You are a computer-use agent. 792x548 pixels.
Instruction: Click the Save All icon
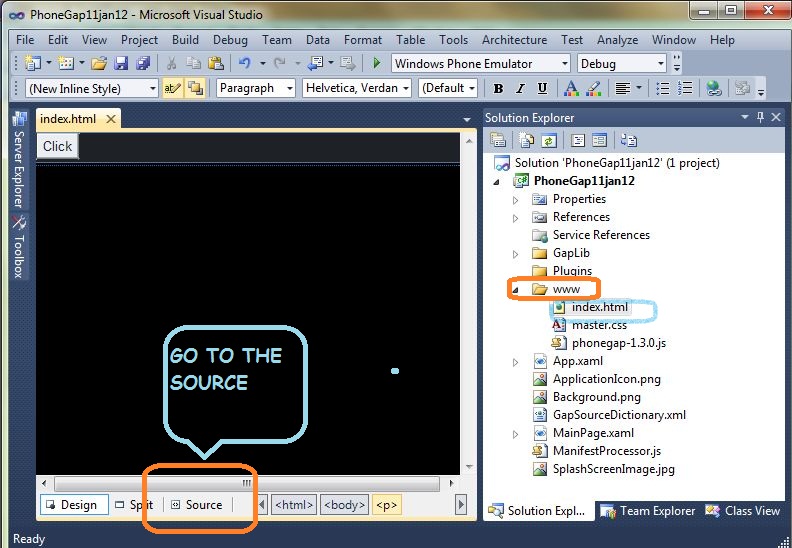pyautogui.click(x=143, y=63)
